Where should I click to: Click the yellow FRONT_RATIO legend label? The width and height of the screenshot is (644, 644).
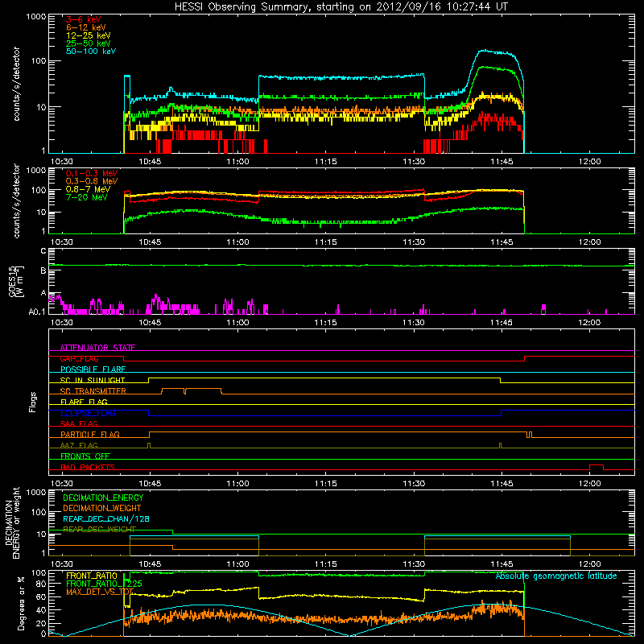point(92,576)
